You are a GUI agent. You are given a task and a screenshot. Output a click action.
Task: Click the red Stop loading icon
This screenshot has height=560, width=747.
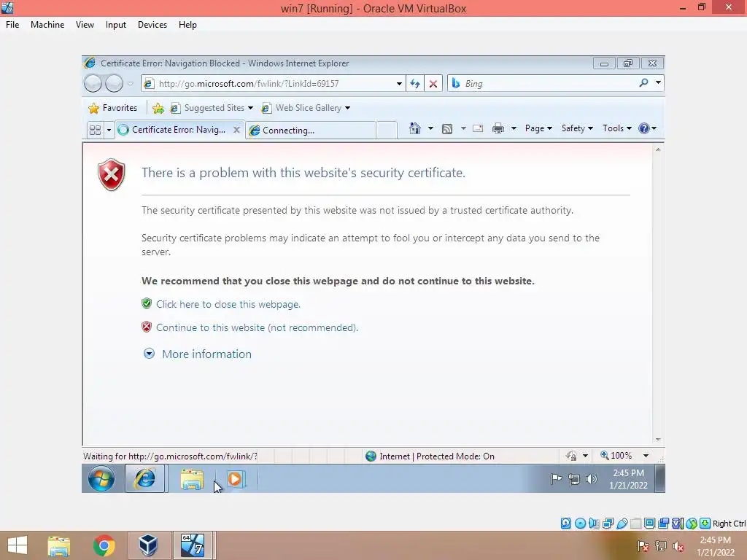click(433, 84)
